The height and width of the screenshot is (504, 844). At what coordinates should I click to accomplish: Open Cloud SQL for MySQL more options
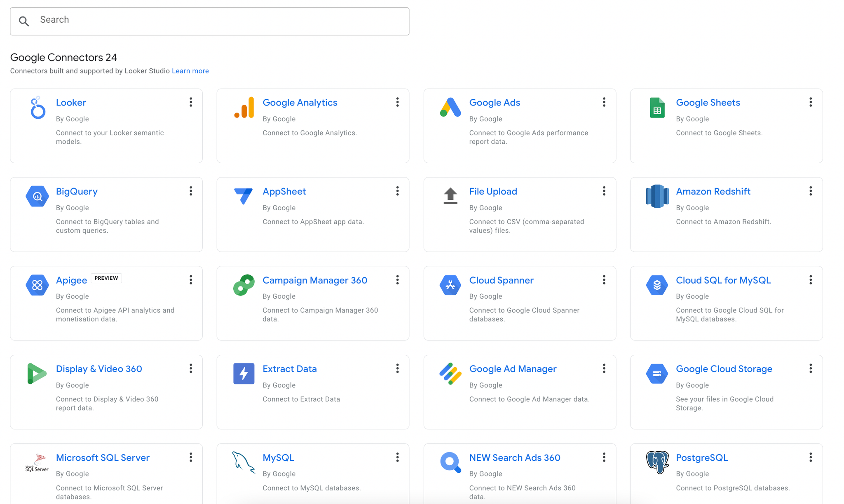pos(811,280)
